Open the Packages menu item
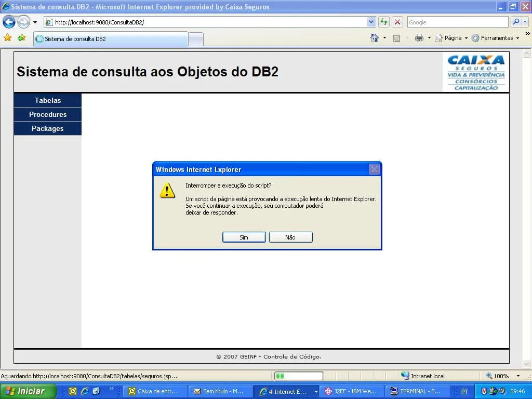The width and height of the screenshot is (532, 399). point(48,128)
